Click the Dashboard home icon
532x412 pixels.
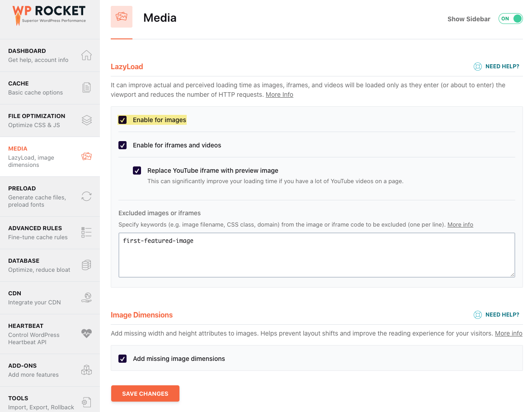86,55
